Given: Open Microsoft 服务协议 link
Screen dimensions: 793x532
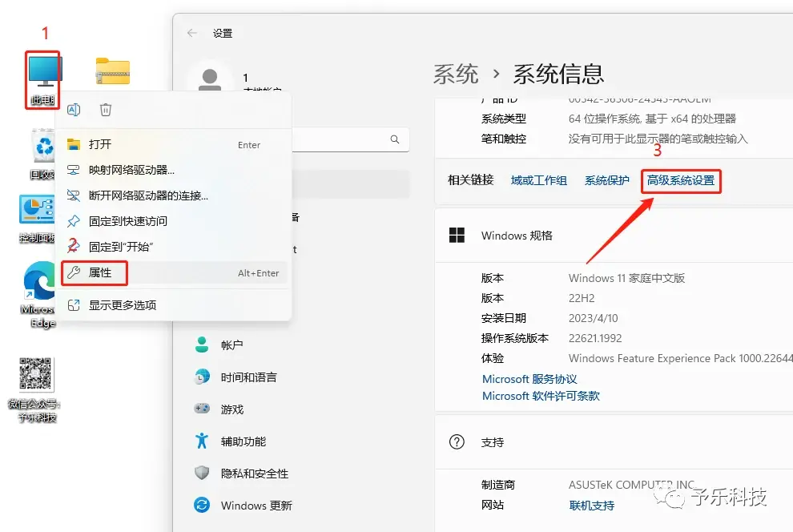Looking at the screenshot, I should [x=529, y=379].
